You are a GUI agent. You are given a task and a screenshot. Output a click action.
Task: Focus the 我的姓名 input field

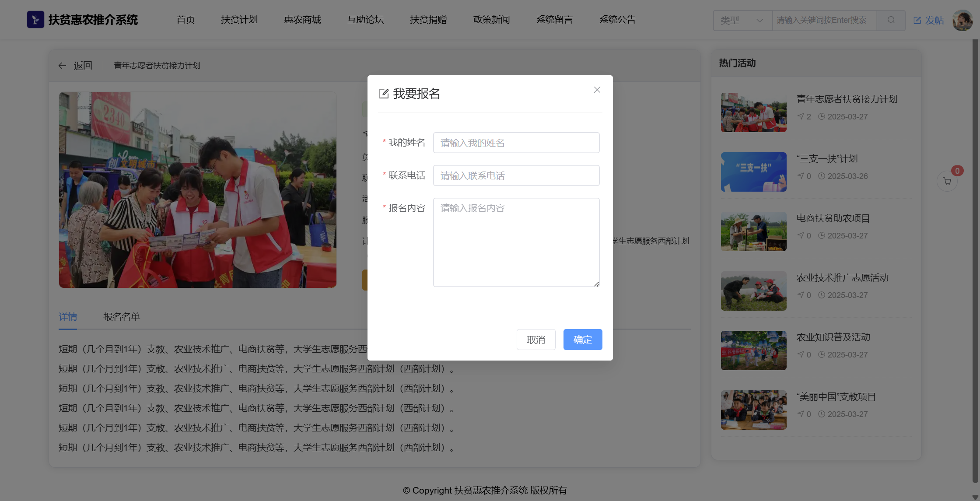pyautogui.click(x=516, y=143)
